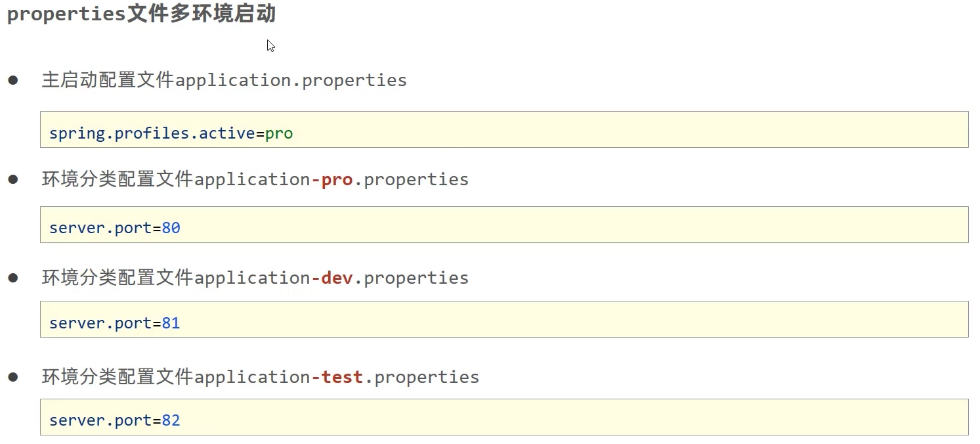Click the blue port number 80
This screenshot has height=444, width=980.
pos(171,229)
